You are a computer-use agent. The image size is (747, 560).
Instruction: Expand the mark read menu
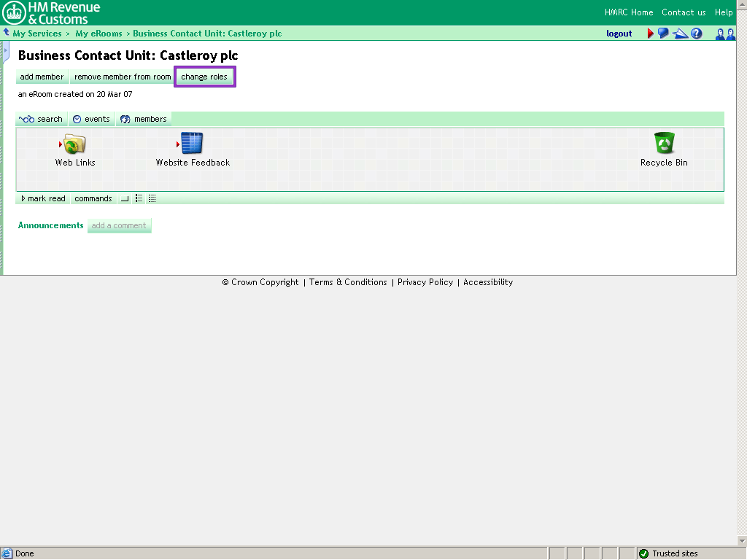point(43,198)
